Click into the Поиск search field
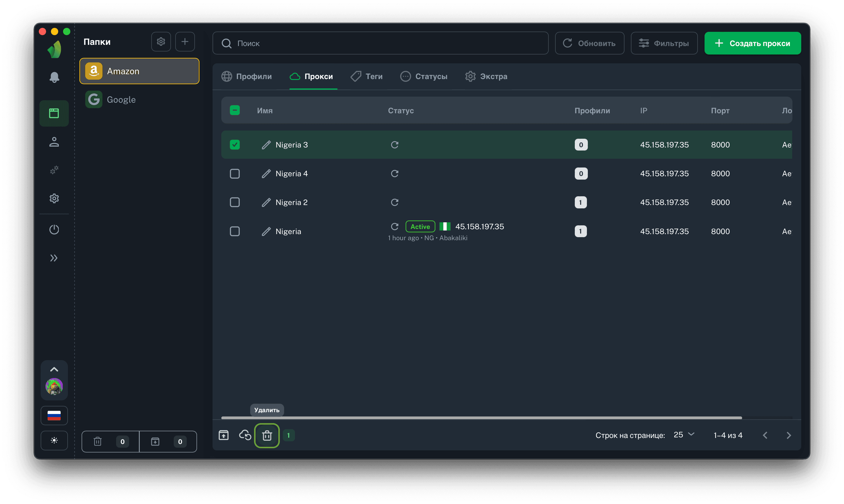844x504 pixels. point(381,44)
